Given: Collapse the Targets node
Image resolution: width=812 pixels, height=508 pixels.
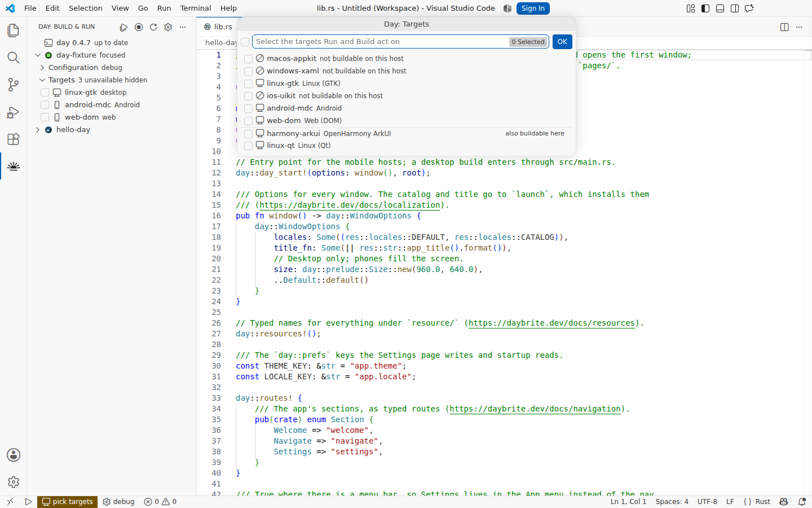Looking at the screenshot, I should (x=42, y=80).
